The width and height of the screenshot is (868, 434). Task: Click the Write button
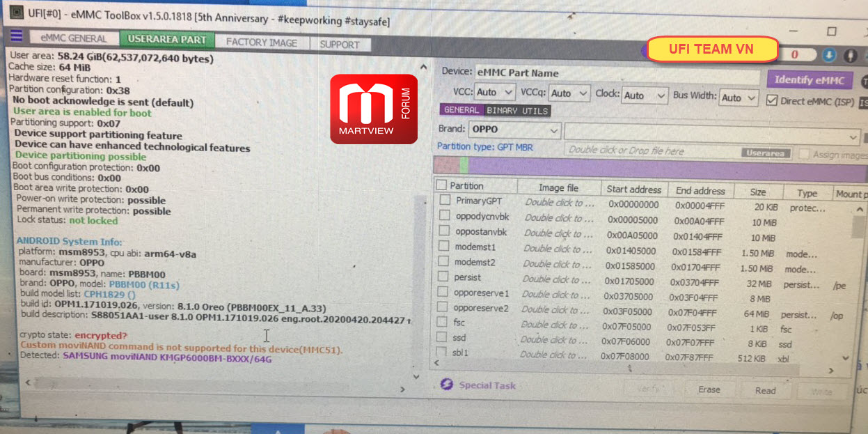click(x=822, y=392)
